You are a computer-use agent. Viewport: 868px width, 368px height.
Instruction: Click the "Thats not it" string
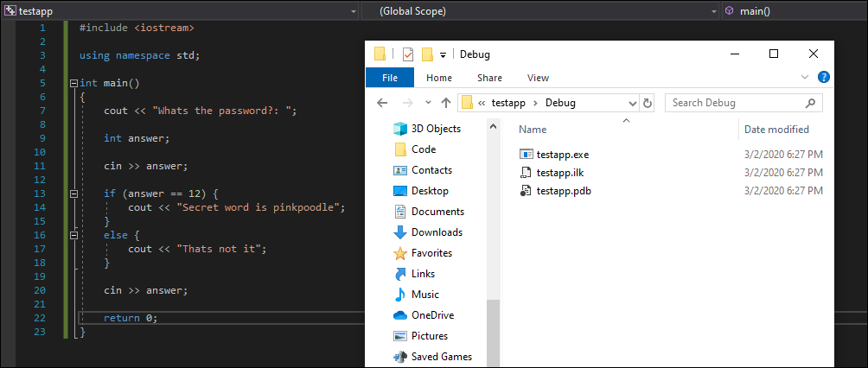[219, 249]
